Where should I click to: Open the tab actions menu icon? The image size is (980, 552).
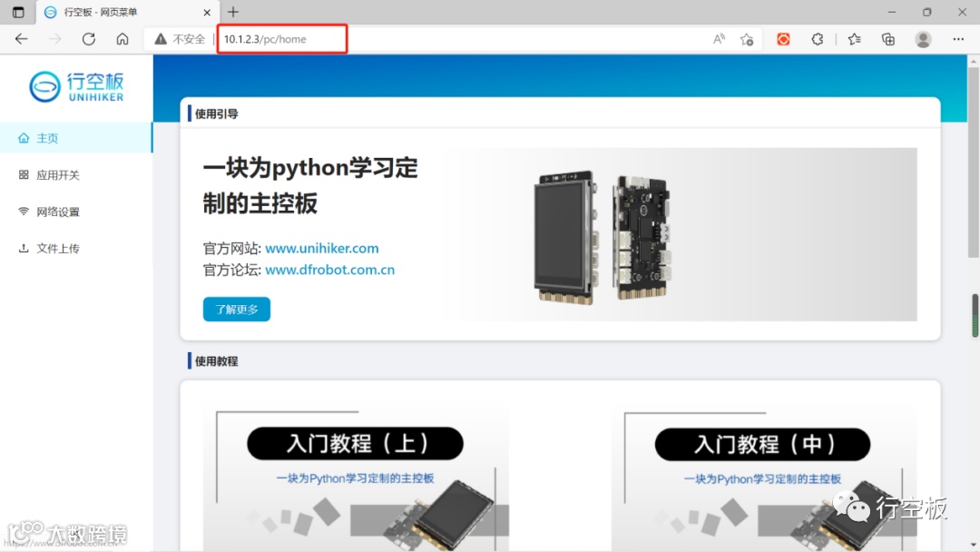(18, 12)
